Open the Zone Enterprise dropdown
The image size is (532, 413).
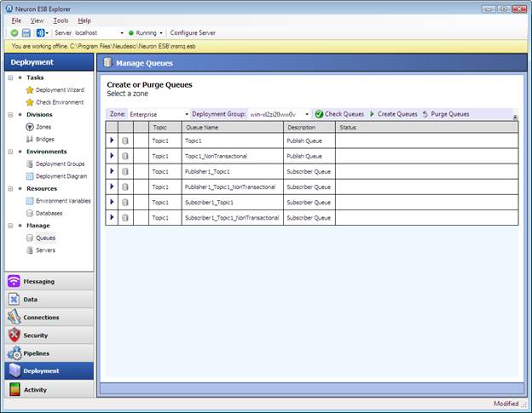[x=187, y=114]
